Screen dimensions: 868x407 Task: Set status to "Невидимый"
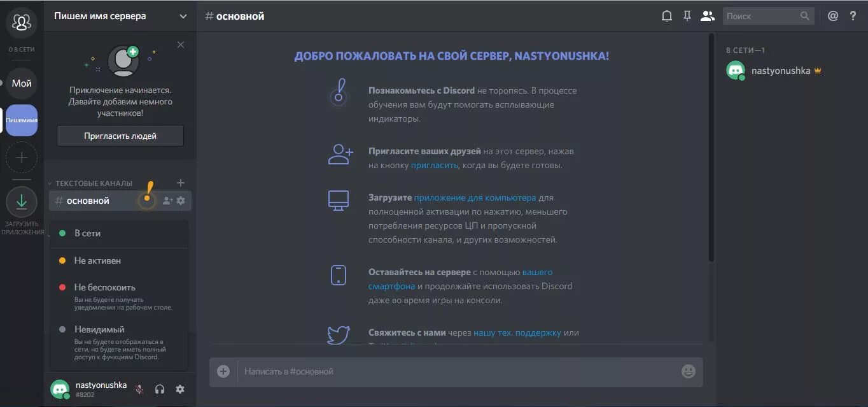(x=119, y=343)
